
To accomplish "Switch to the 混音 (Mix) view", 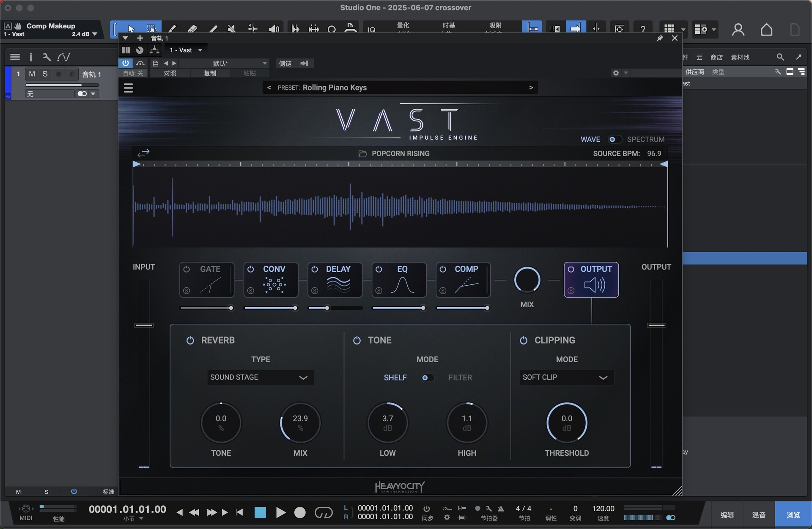I will (x=759, y=515).
